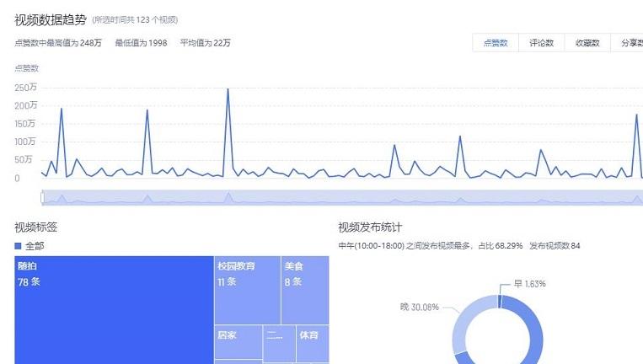The width and height of the screenshot is (643, 364).
Task: Switch to the 评论数 tab
Action: pyautogui.click(x=541, y=43)
